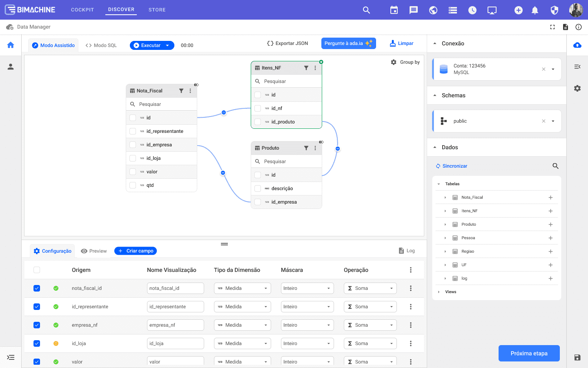Add Pessoa table with plus icon
588x368 pixels.
coord(550,238)
